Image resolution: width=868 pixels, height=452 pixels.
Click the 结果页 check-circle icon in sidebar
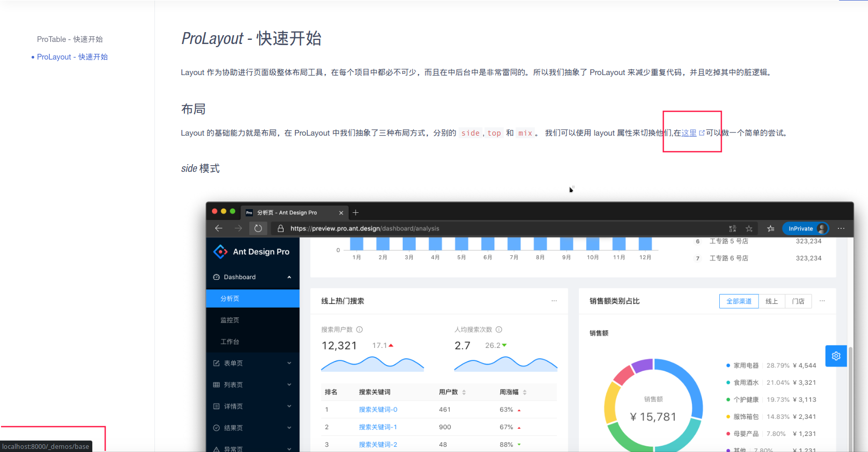[x=217, y=428]
